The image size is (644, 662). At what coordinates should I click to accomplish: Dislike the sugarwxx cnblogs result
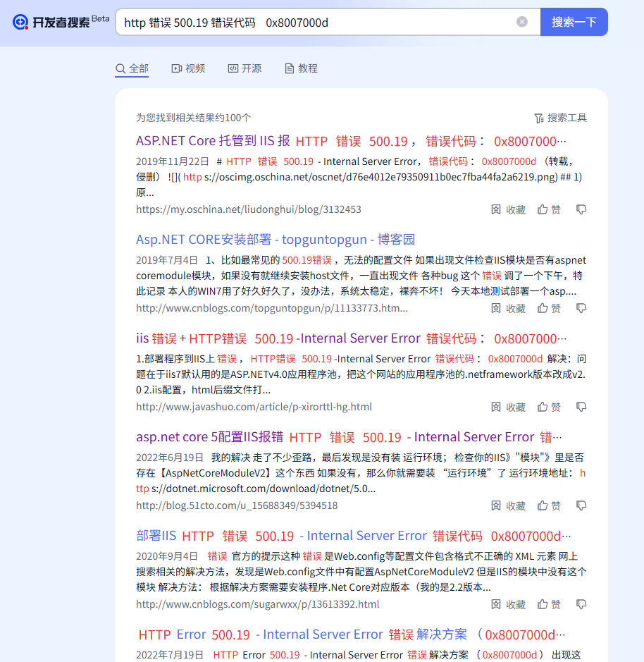(x=581, y=605)
